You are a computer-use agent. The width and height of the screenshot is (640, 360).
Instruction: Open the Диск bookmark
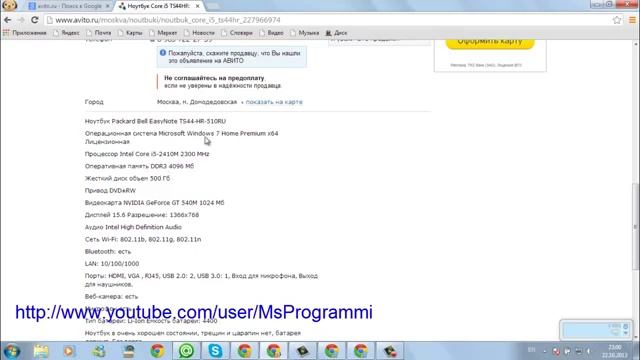[336, 33]
